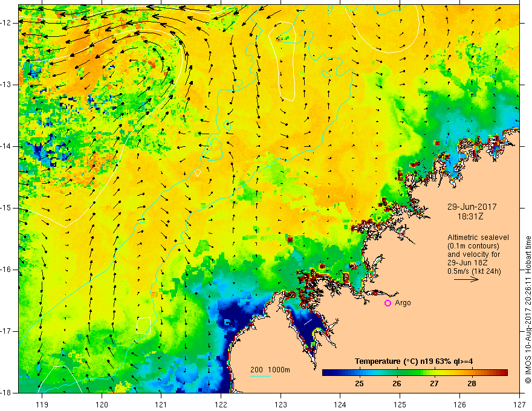The image size is (532, 411).
Task: Click the temperature colorbar title text
Action: [x=414, y=361]
